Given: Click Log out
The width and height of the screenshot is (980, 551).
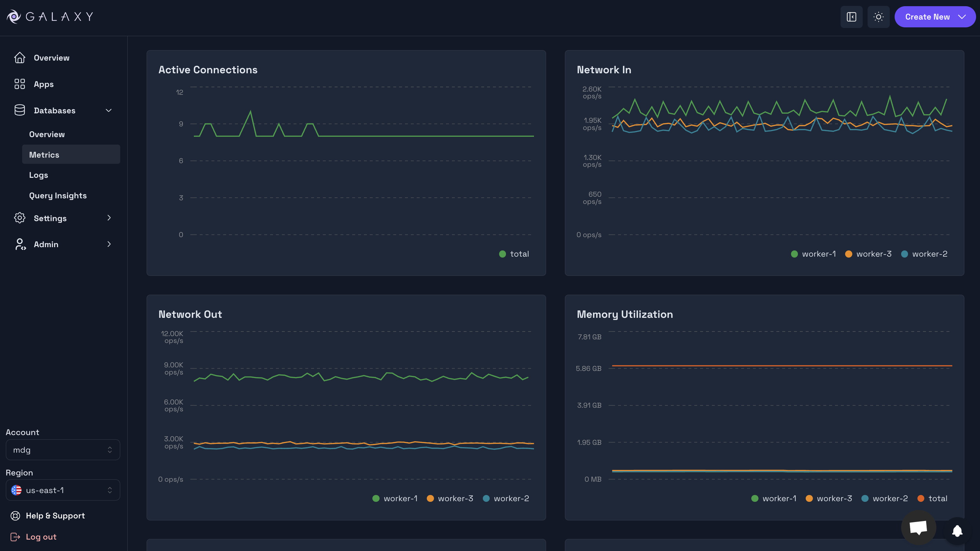Looking at the screenshot, I should (x=40, y=537).
